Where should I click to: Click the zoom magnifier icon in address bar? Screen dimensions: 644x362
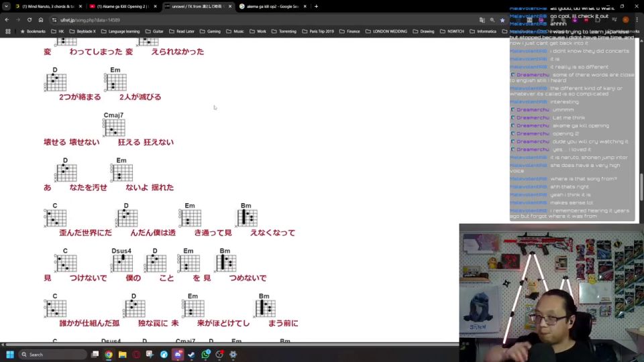(492, 19)
